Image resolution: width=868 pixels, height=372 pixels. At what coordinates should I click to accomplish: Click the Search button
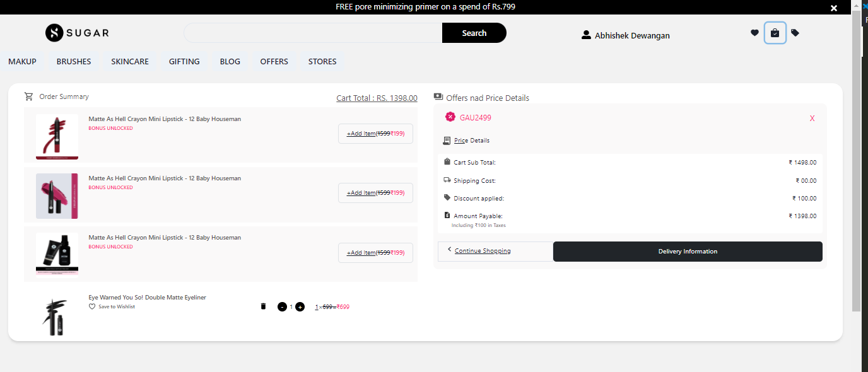coord(474,33)
